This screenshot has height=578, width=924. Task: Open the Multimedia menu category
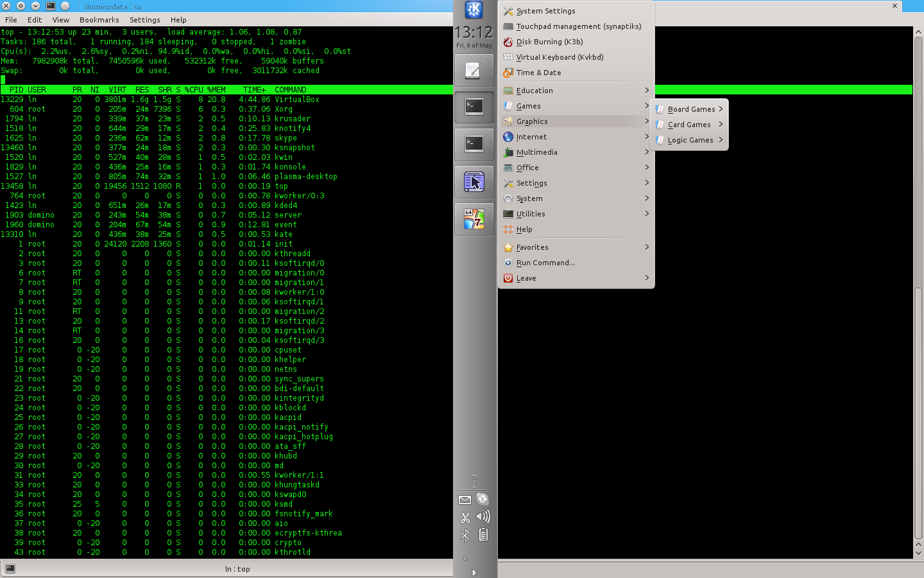(x=536, y=152)
